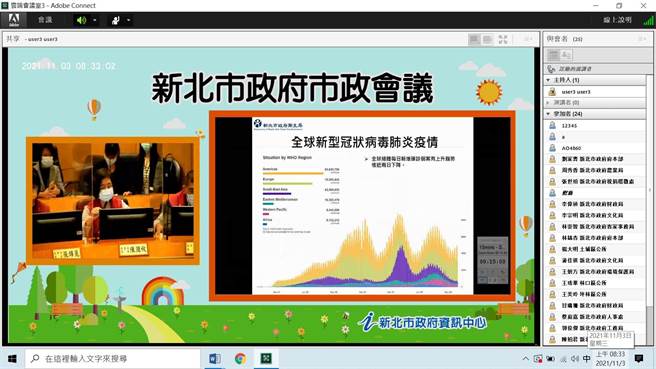
Task: Open Word from the taskbar
Action: (215, 359)
